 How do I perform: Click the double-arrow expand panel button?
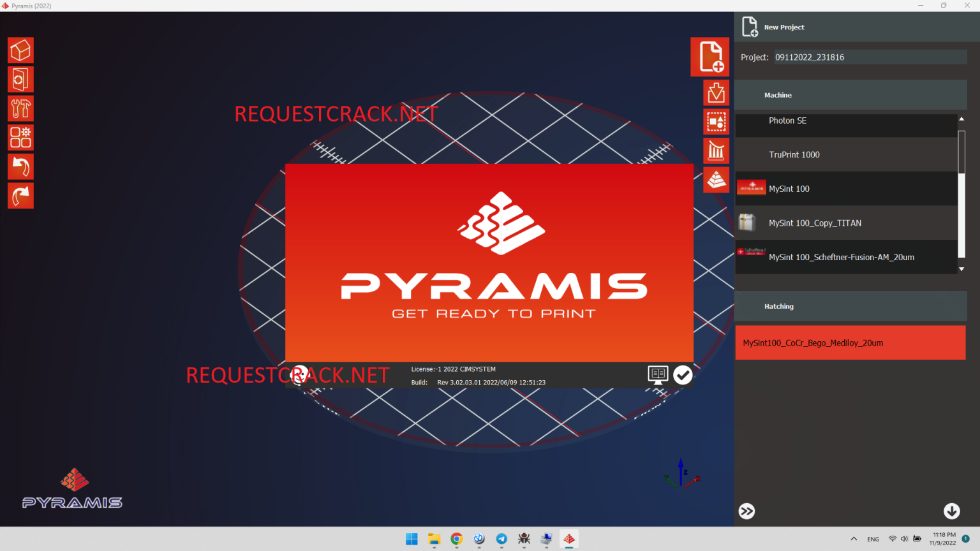point(746,511)
